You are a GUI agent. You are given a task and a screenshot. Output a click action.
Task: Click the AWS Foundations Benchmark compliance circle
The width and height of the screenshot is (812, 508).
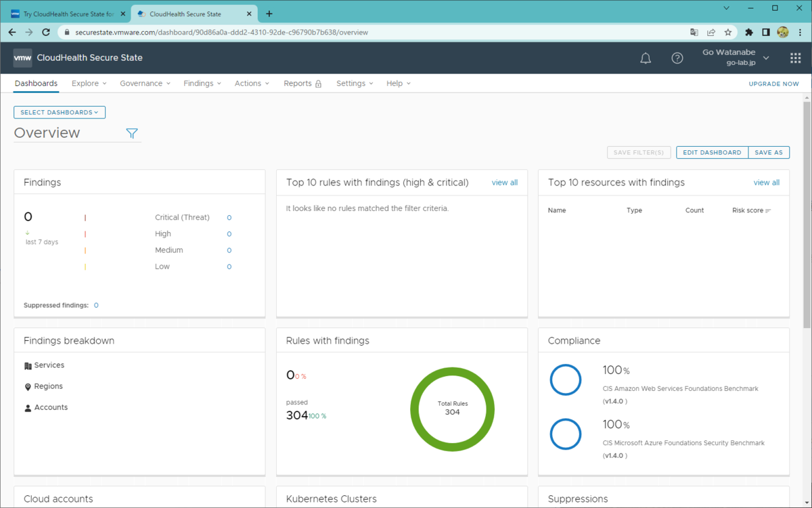pyautogui.click(x=566, y=380)
